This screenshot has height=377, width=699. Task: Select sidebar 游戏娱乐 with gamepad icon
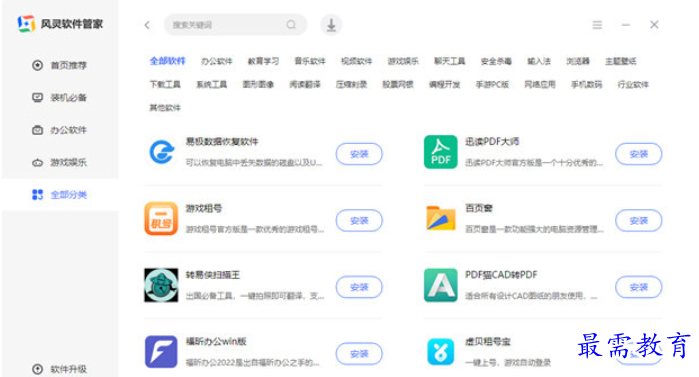[60, 162]
